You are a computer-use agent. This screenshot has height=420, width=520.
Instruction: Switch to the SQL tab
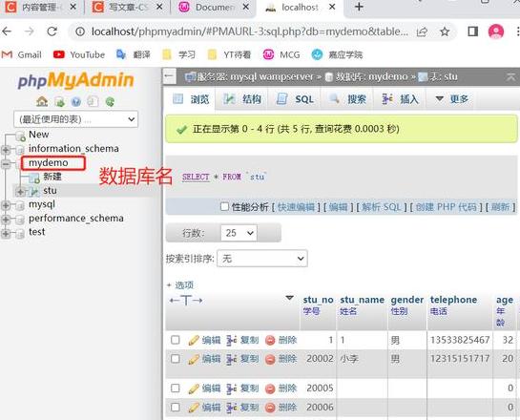pyautogui.click(x=295, y=99)
